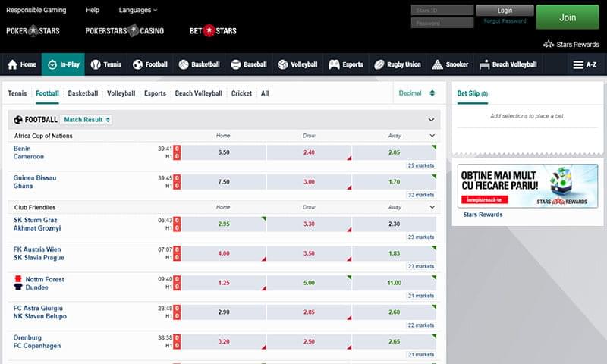
Task: Click the Stars ID input field
Action: (442, 11)
